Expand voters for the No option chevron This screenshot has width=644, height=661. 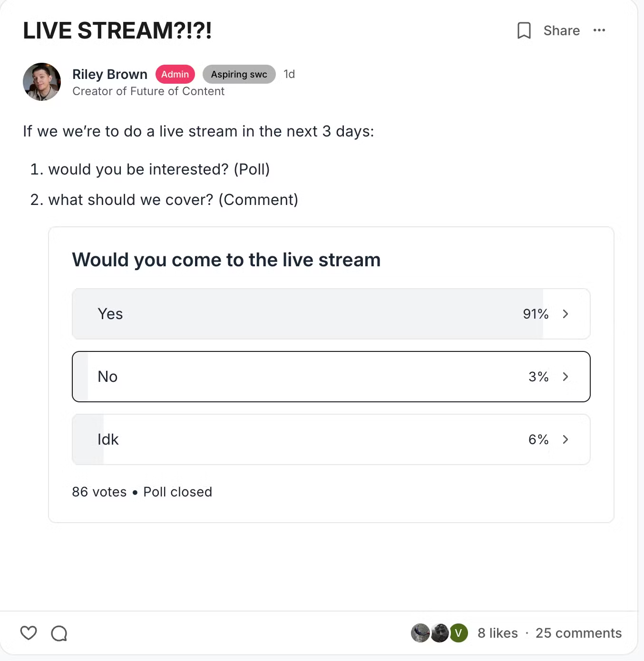(566, 377)
